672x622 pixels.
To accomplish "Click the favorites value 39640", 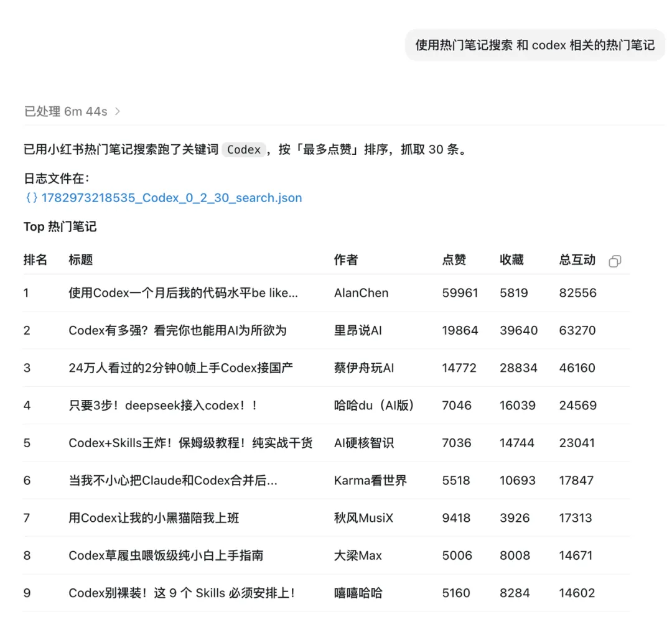I will 518,330.
